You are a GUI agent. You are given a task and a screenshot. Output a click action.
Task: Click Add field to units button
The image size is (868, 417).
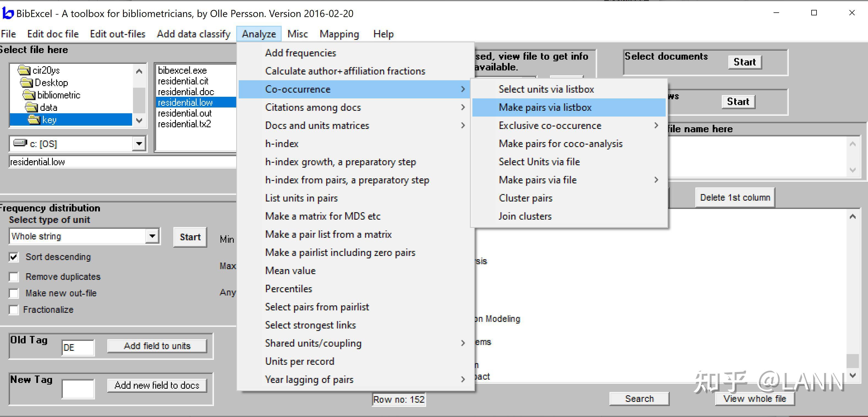pyautogui.click(x=157, y=346)
